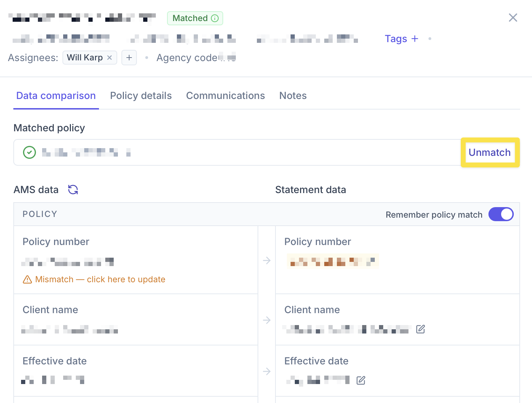
Task: Click the client name transfer arrow
Action: (x=267, y=320)
